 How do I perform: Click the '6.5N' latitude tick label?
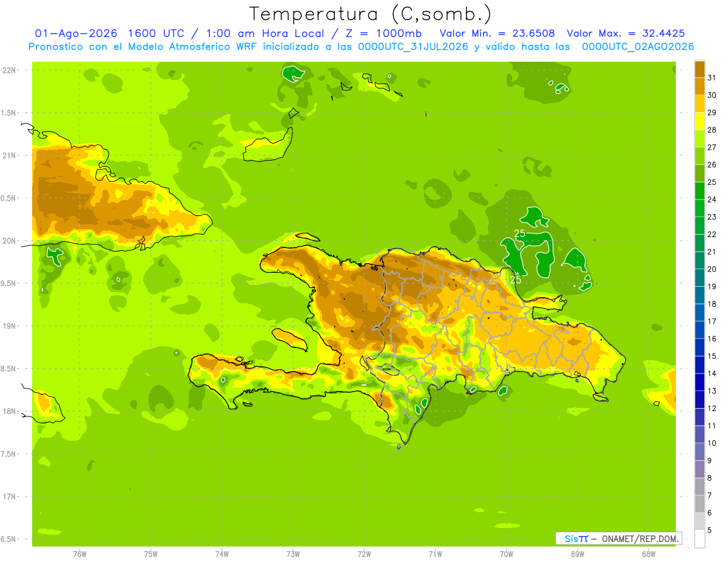click(9, 540)
